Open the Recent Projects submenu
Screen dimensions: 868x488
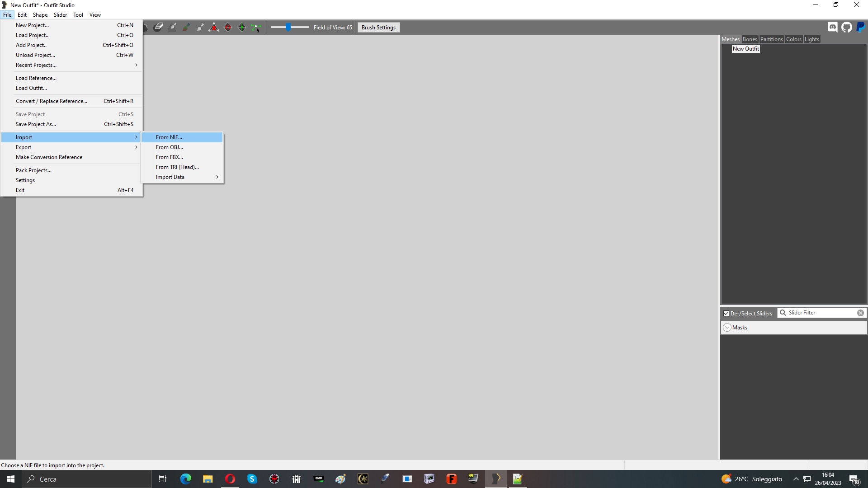[x=71, y=65]
